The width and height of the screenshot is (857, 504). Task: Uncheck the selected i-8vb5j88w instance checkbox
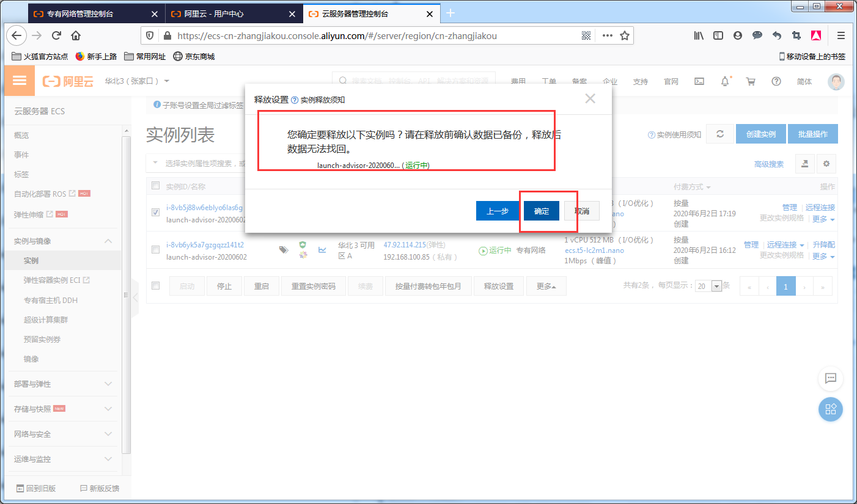pyautogui.click(x=155, y=212)
